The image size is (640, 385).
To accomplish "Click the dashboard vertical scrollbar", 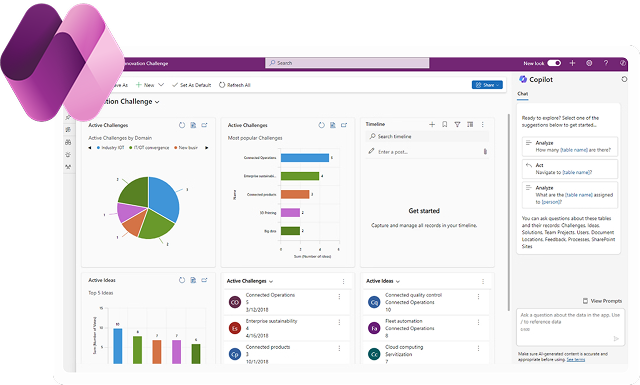I will (x=509, y=212).
